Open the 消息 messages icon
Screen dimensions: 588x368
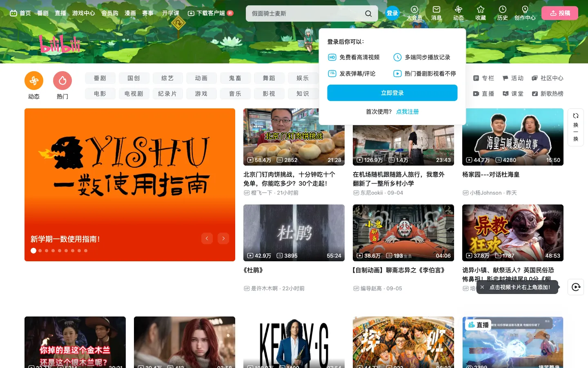click(437, 13)
